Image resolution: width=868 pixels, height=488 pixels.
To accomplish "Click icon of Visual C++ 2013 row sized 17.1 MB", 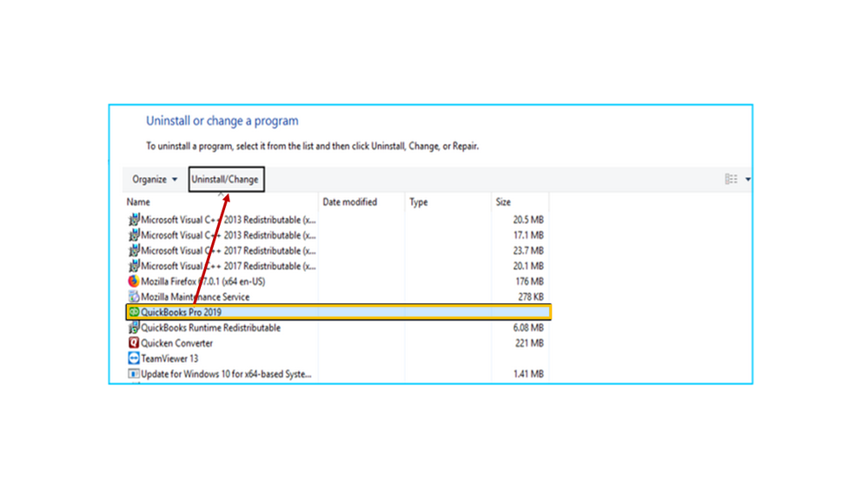I will pyautogui.click(x=134, y=235).
